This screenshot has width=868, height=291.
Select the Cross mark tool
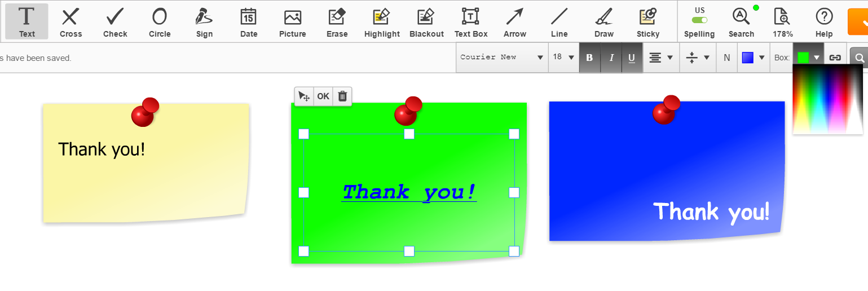coord(71,21)
